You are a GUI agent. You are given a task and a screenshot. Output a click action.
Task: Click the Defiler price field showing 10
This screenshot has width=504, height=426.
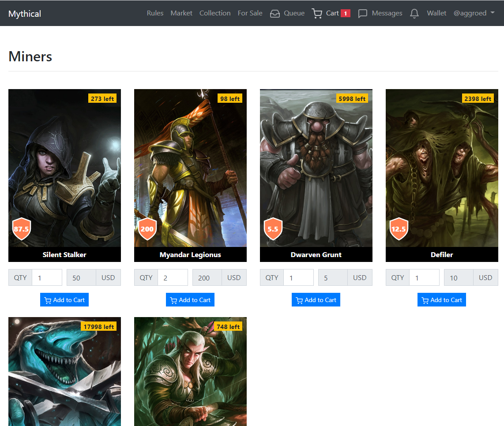pyautogui.click(x=459, y=277)
